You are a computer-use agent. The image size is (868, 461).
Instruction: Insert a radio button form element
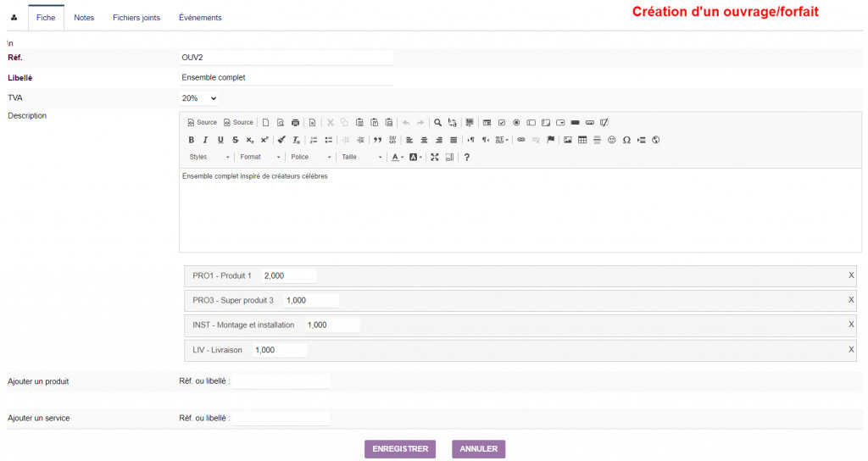click(x=516, y=123)
